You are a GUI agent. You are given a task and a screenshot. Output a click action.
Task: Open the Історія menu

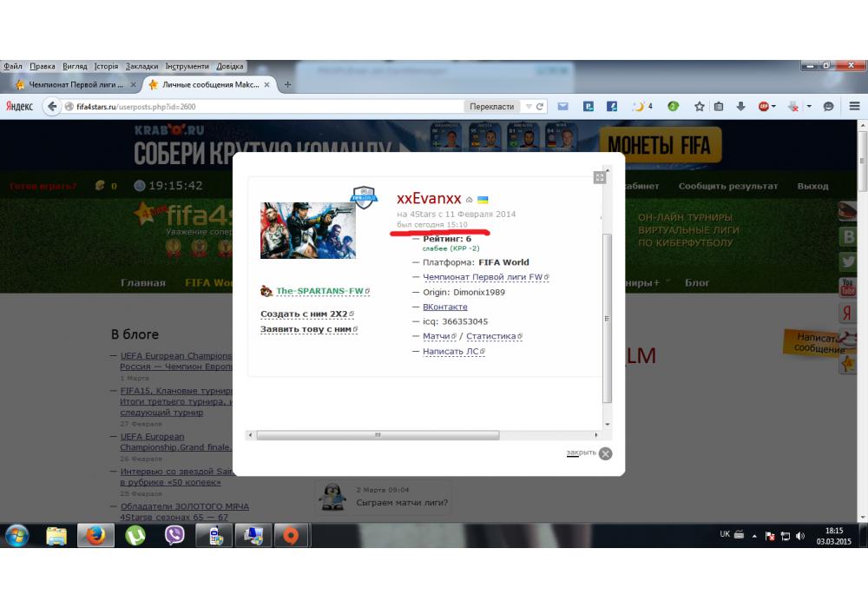(x=106, y=66)
